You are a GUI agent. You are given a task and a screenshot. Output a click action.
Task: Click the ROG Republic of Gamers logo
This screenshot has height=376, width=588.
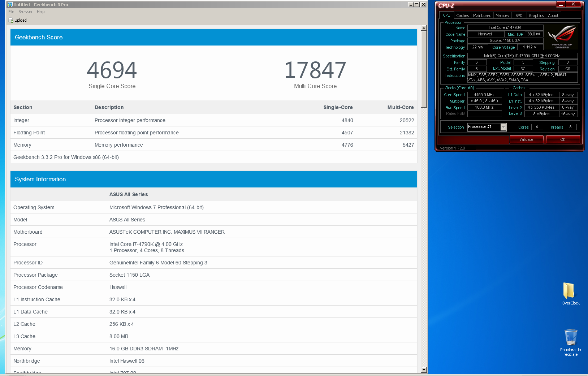(562, 37)
